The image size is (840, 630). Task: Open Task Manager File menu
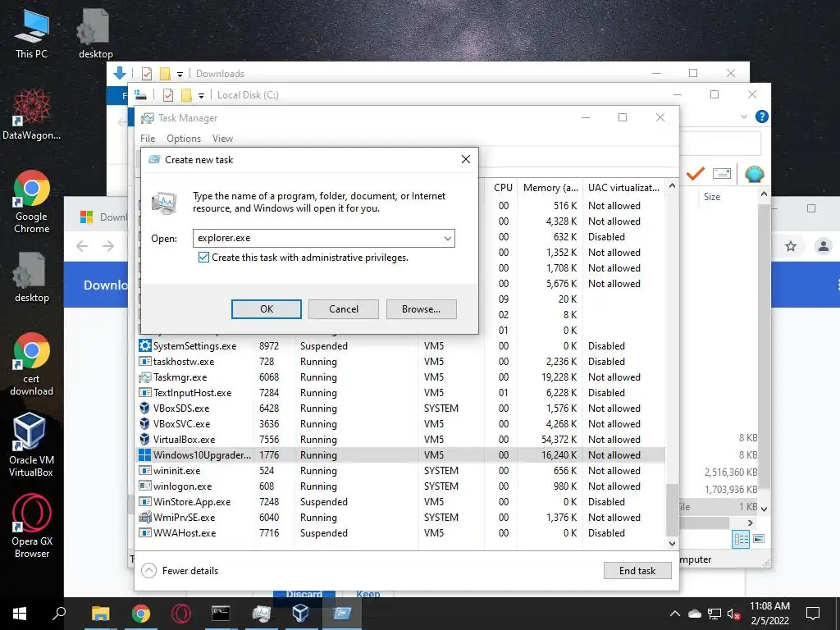pyautogui.click(x=148, y=139)
